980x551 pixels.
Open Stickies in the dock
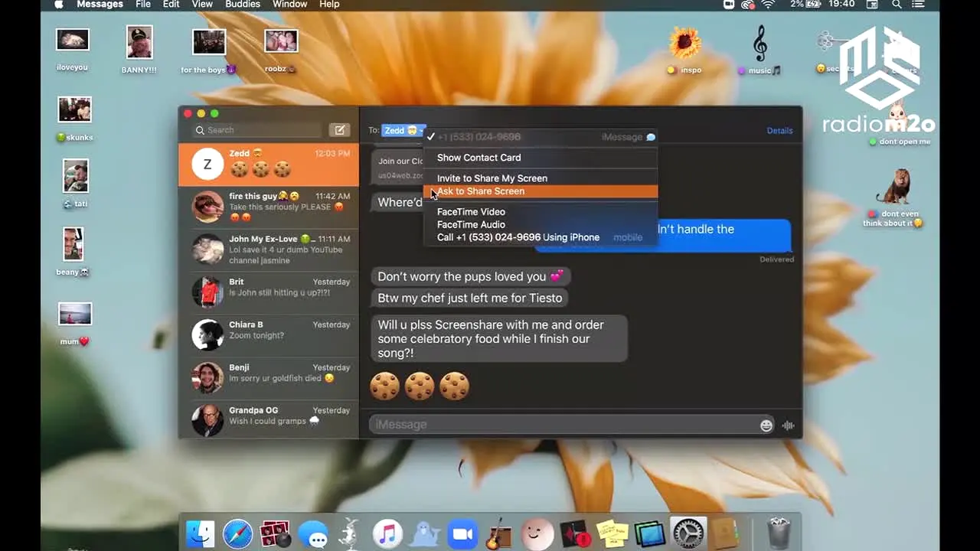612,533
